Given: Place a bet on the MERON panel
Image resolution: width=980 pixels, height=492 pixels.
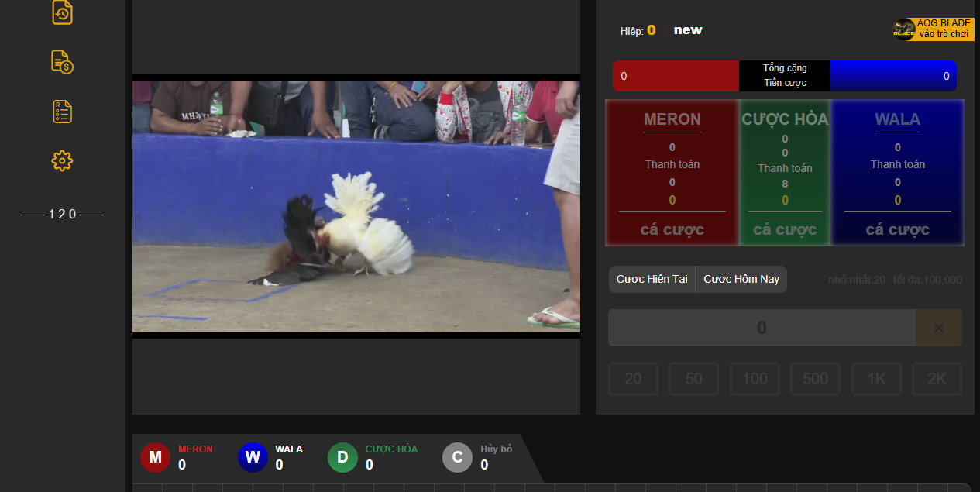Looking at the screenshot, I should click(672, 229).
